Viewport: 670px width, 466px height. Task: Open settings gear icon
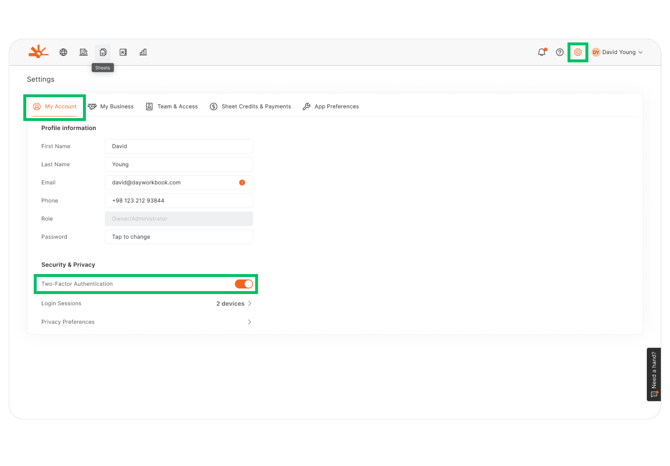[578, 52]
